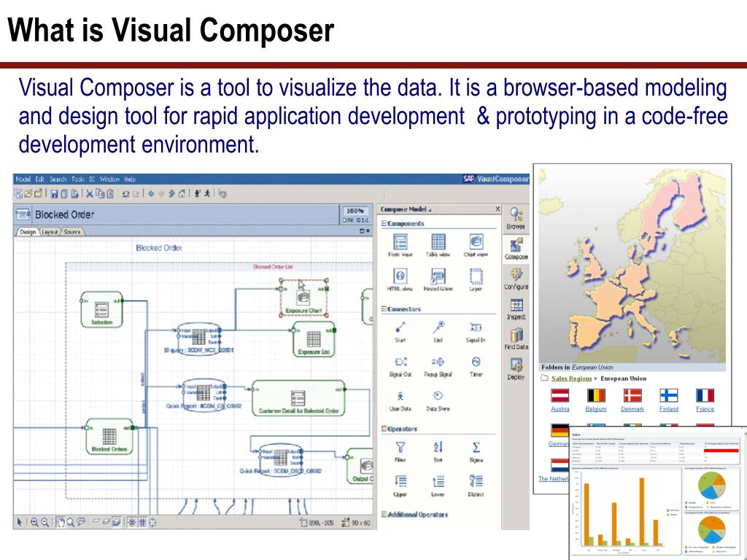Pick the End connector icon
Viewport: 747px width, 560px height.
pos(438,327)
